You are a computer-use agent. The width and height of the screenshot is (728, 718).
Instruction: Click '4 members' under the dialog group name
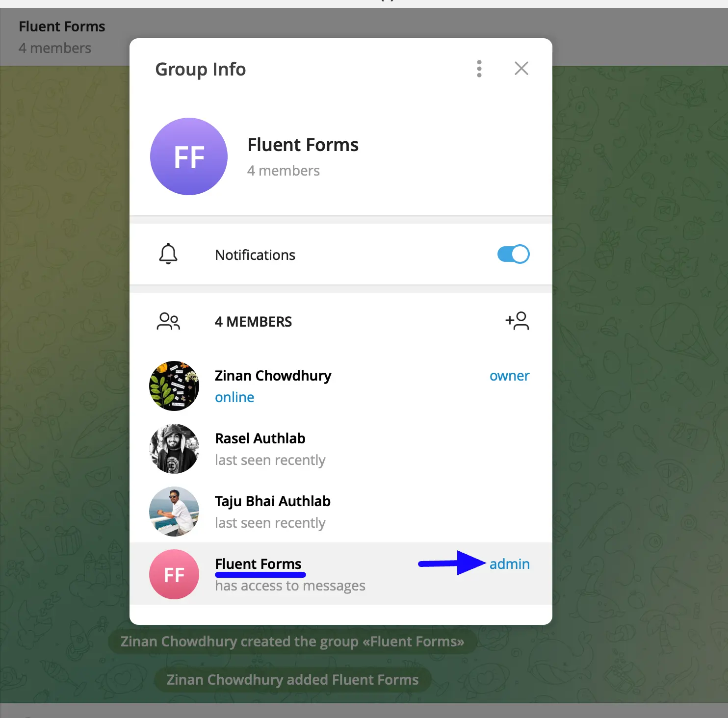284,171
